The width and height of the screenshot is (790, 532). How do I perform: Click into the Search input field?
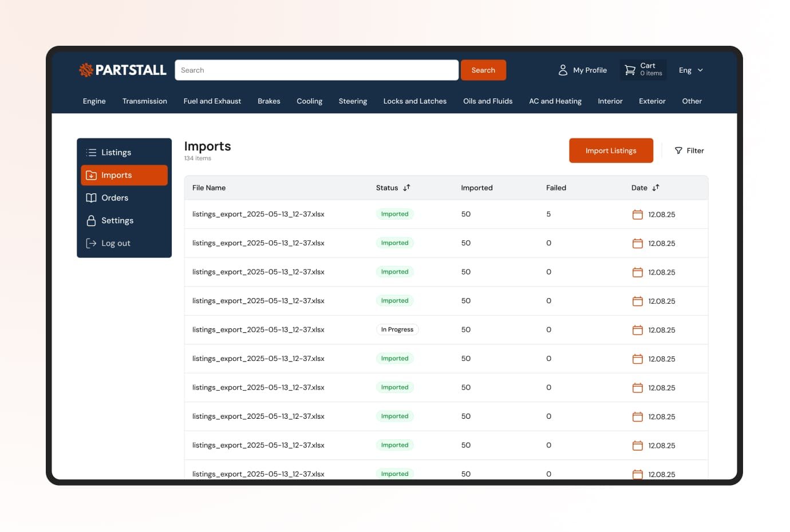[317, 70]
